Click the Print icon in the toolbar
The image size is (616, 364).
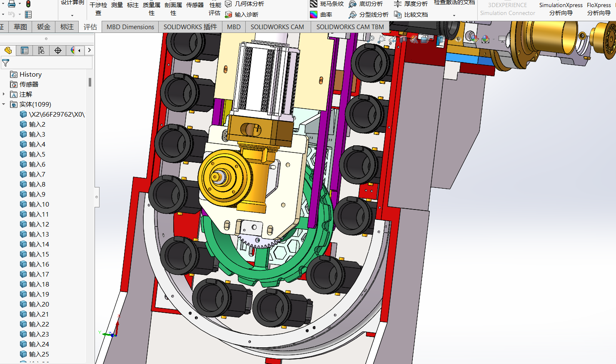[12, 4]
